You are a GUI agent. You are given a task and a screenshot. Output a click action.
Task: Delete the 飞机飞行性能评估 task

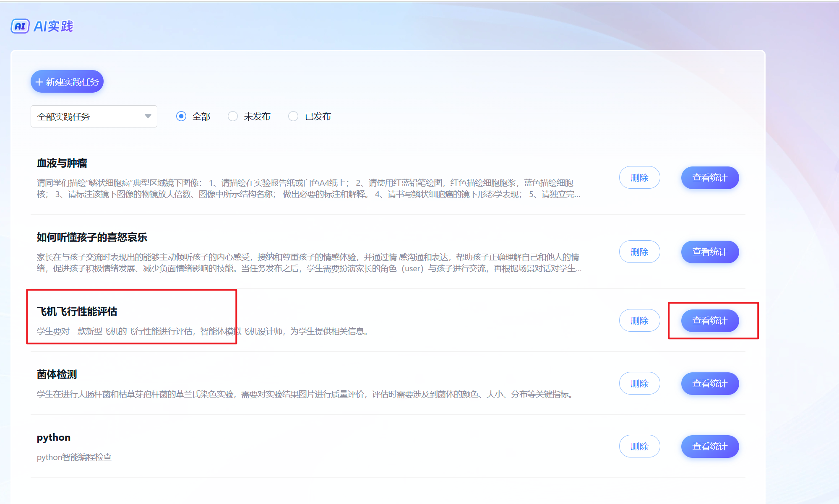point(639,321)
